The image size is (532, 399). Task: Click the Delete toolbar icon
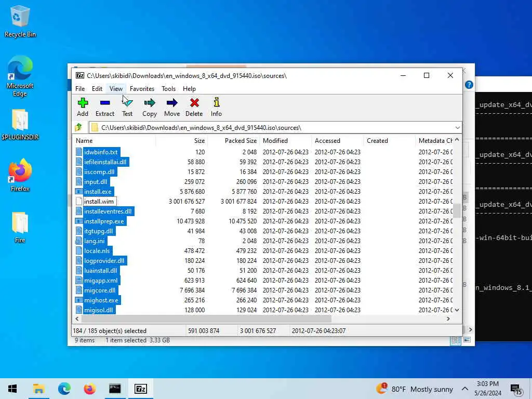pos(194,107)
